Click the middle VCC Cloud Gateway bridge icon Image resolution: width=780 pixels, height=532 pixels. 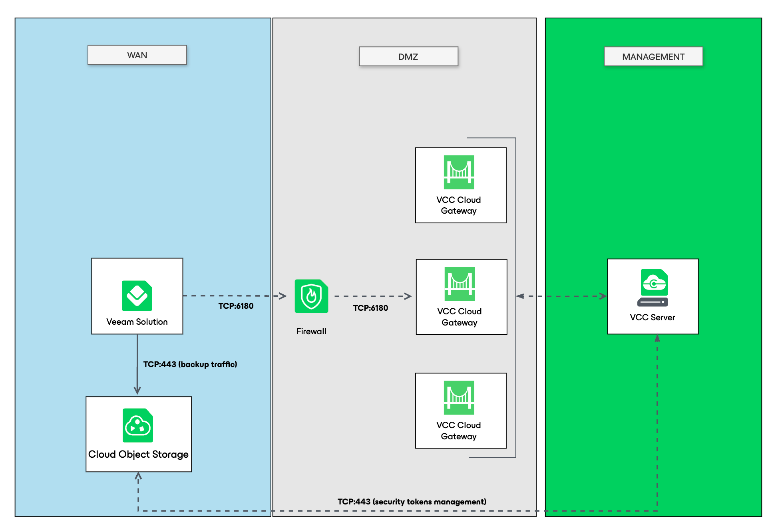pos(460,284)
